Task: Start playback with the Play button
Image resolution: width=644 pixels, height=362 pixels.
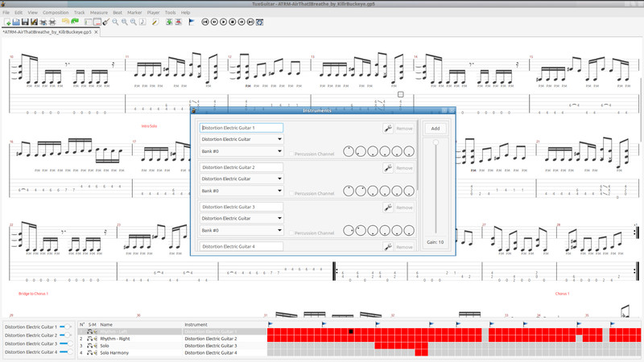Action: [224, 22]
